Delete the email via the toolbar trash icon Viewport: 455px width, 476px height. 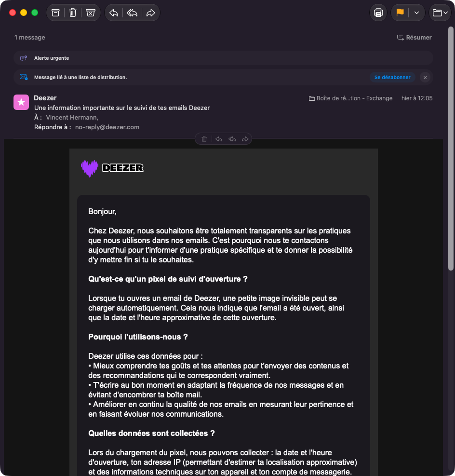coord(73,13)
